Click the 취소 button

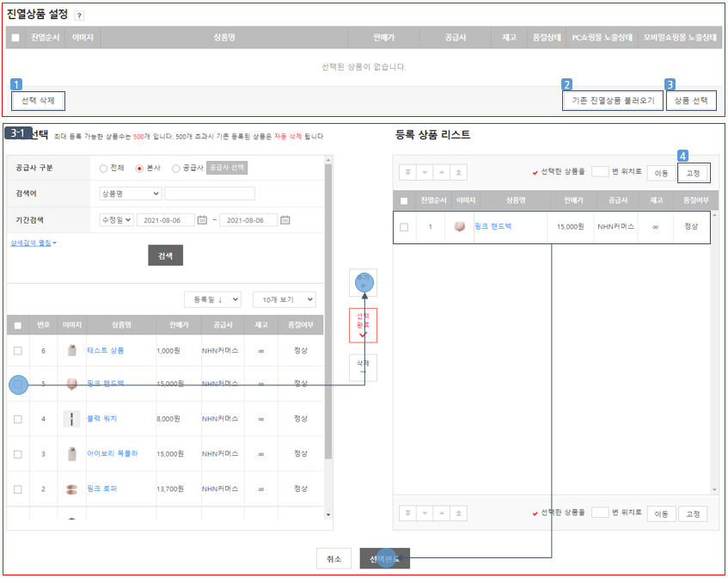pyautogui.click(x=333, y=558)
